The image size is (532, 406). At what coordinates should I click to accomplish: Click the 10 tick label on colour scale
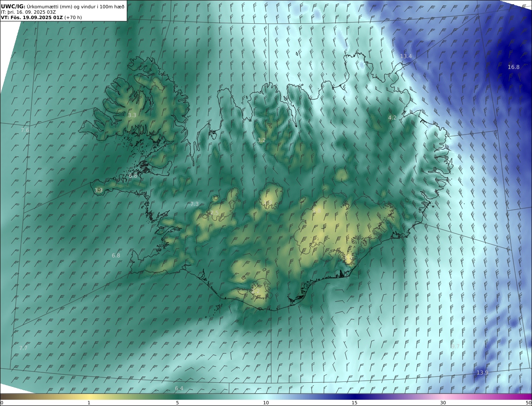pyautogui.click(x=266, y=403)
